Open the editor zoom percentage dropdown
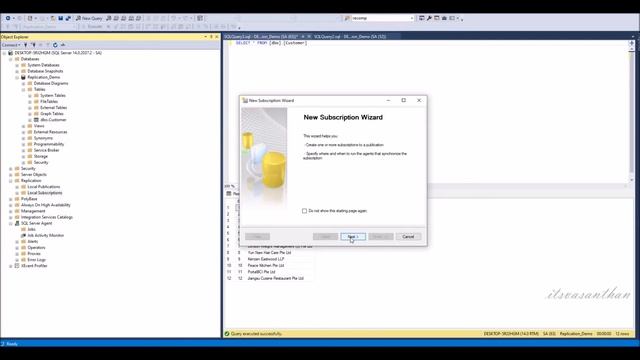Screen dimensions: 640x360 230,186
